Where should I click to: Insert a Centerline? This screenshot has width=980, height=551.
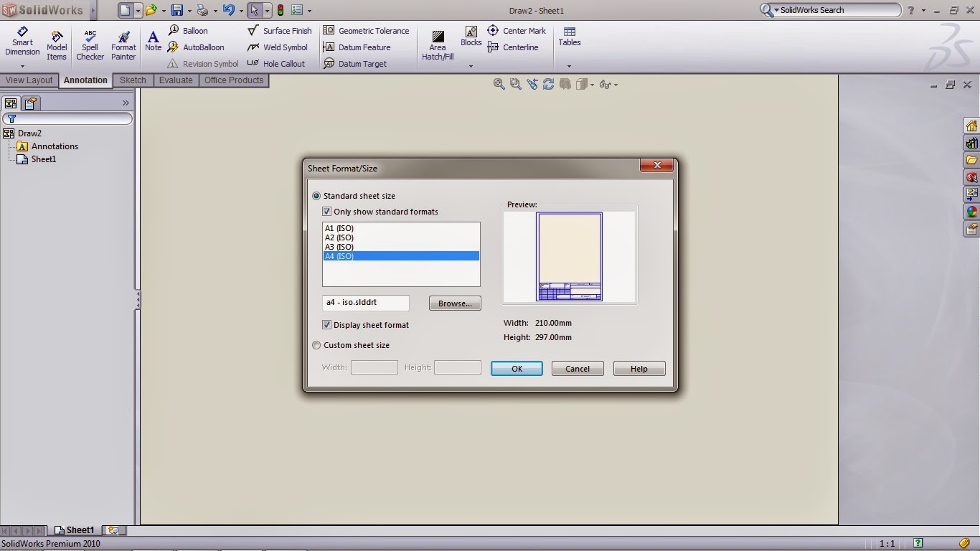click(513, 47)
